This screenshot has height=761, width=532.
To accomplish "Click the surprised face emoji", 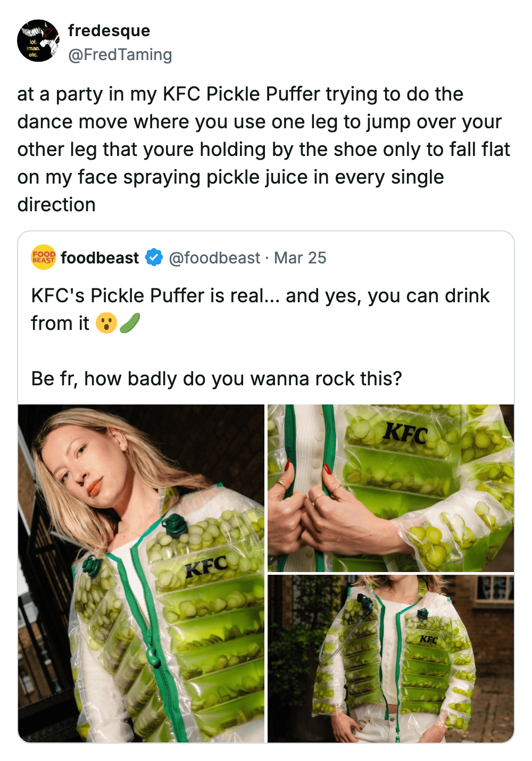I will (x=106, y=323).
